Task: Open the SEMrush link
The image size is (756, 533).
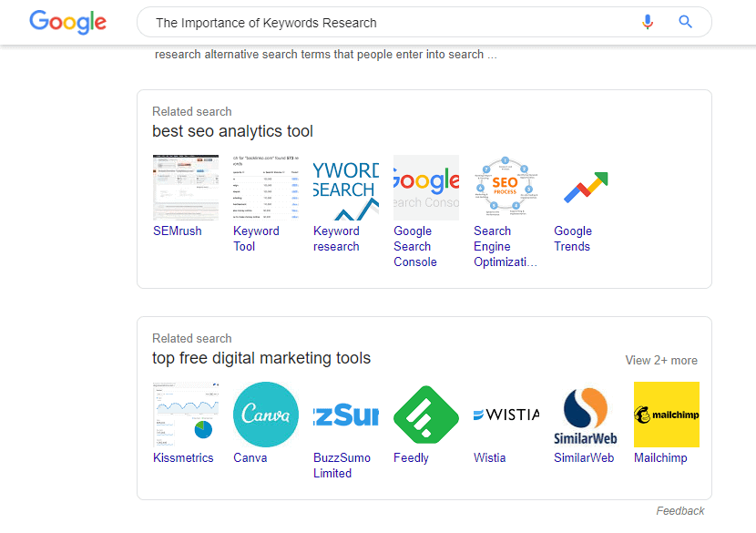Action: (x=178, y=231)
